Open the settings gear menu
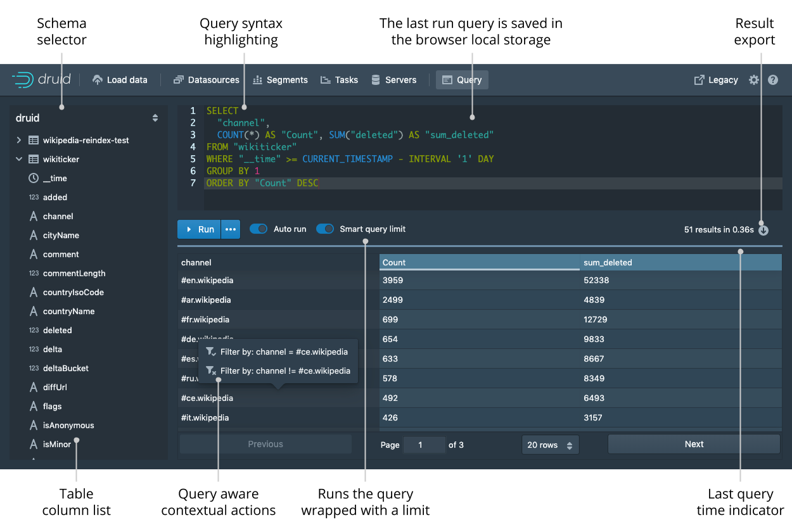This screenshot has height=532, width=792. (754, 80)
